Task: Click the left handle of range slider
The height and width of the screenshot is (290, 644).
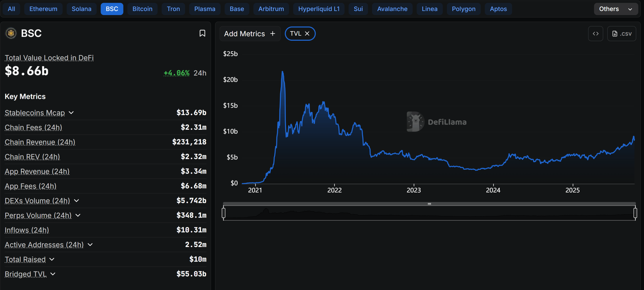Action: 223,213
